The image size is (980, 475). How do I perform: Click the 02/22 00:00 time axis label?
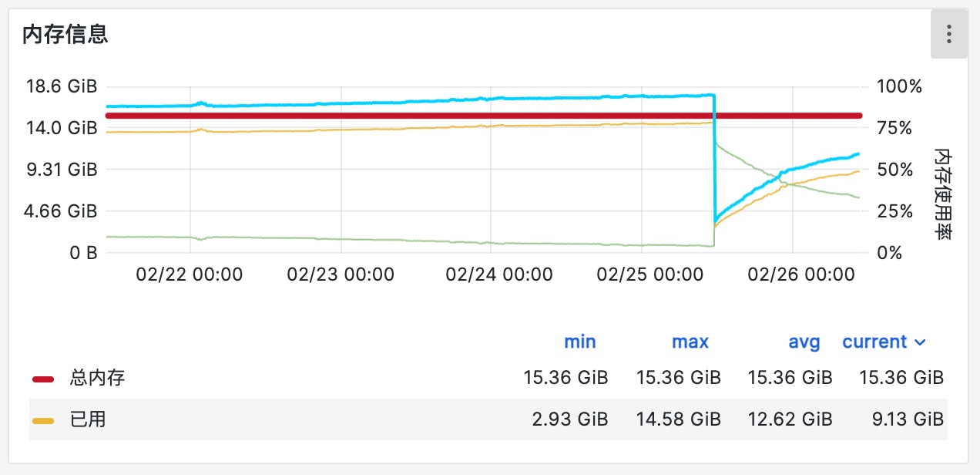(x=189, y=275)
